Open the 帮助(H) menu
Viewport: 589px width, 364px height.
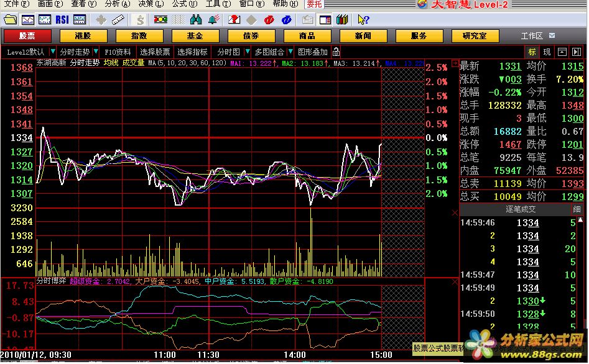[285, 4]
